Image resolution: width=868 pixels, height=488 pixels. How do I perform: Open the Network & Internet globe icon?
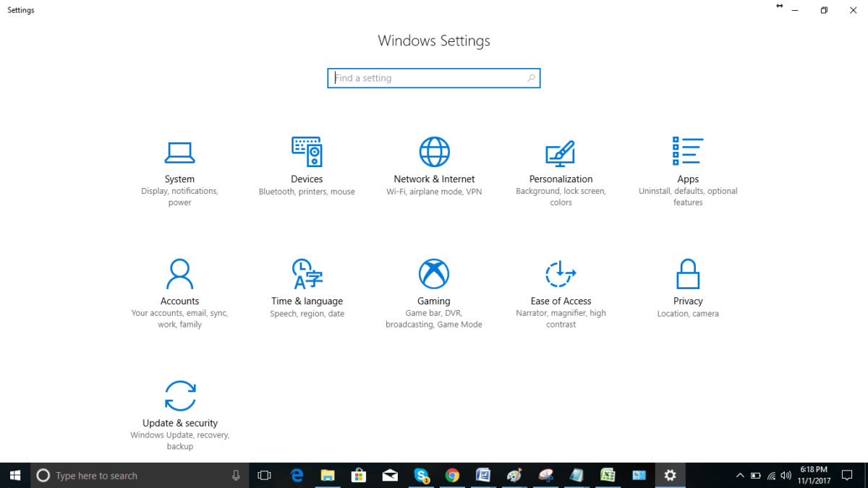(x=434, y=152)
